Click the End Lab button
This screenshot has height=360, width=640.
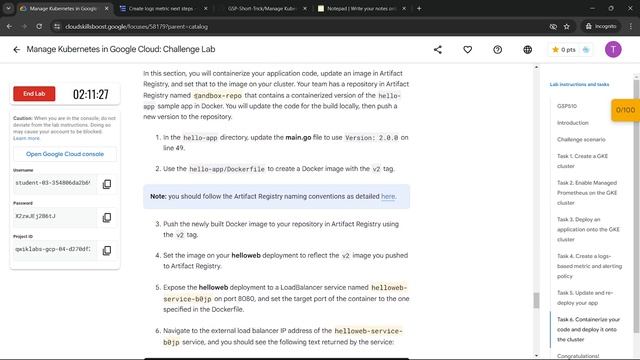point(34,94)
